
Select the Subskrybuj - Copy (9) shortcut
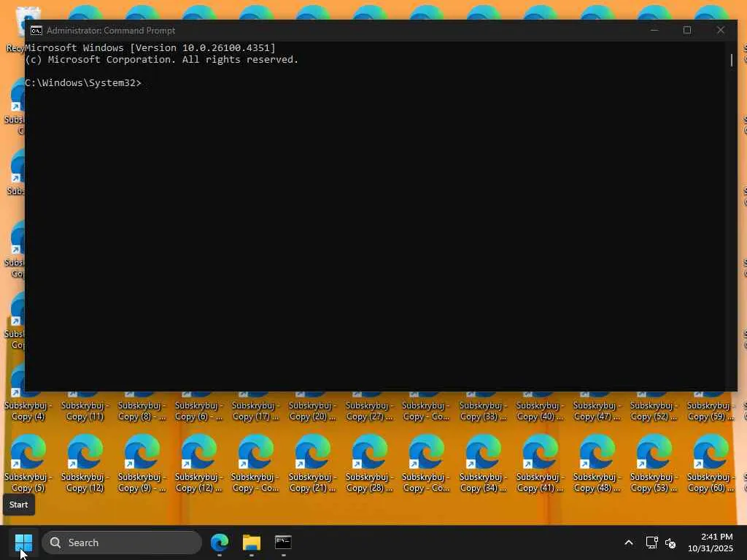(142, 463)
